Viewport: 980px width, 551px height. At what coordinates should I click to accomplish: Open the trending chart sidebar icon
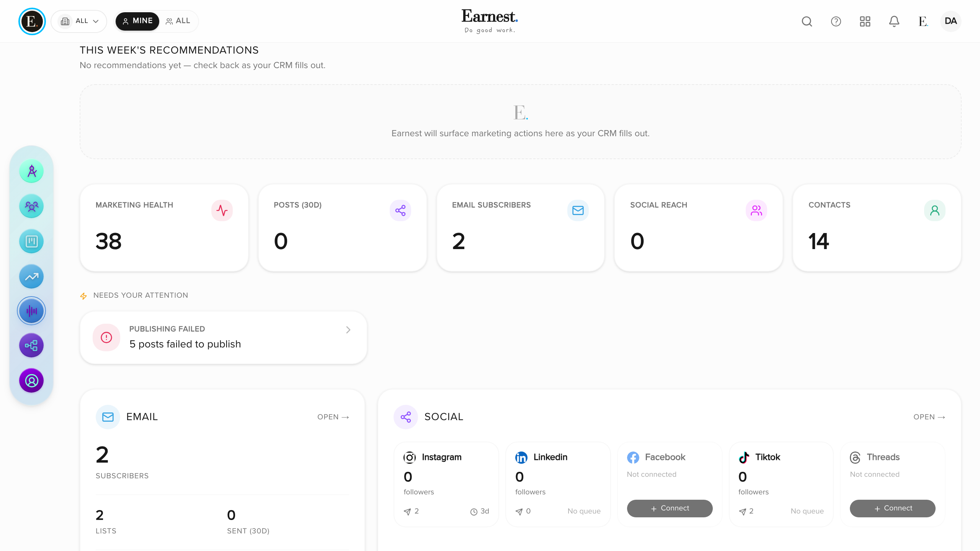[x=31, y=277]
